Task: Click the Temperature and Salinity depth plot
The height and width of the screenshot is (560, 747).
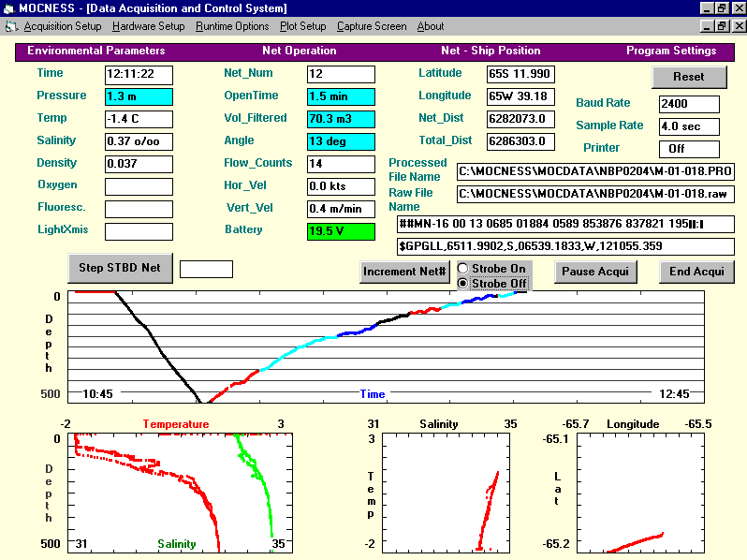Action: point(180,493)
